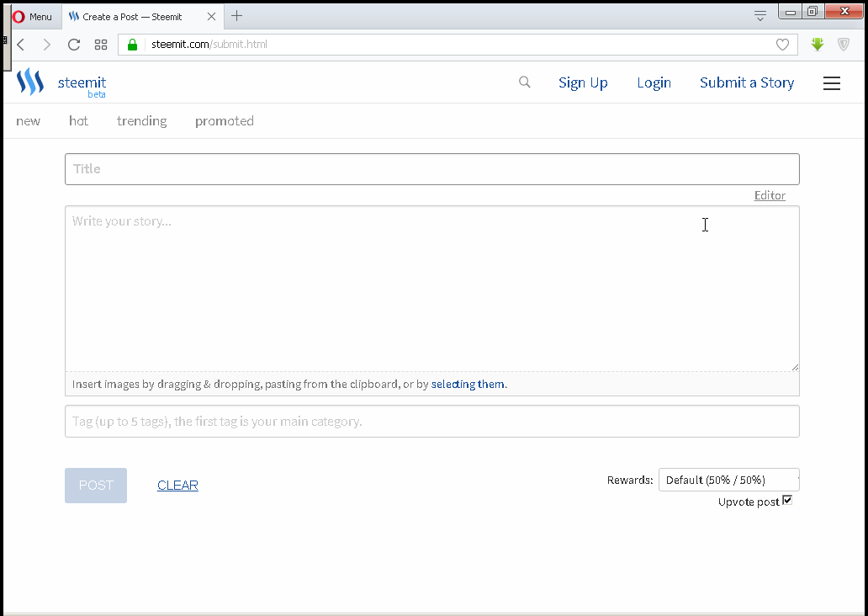Click the ad blocker shield icon

click(x=844, y=45)
